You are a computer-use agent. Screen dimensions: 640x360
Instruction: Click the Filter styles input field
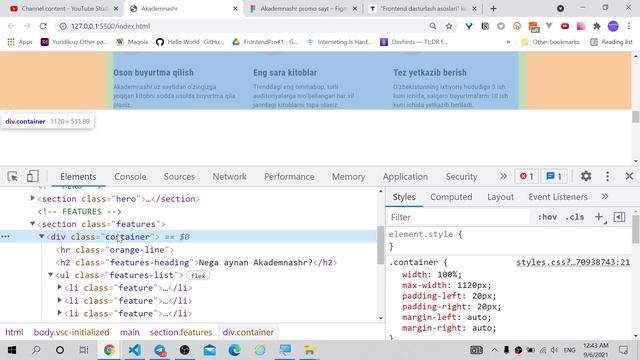[x=459, y=217]
